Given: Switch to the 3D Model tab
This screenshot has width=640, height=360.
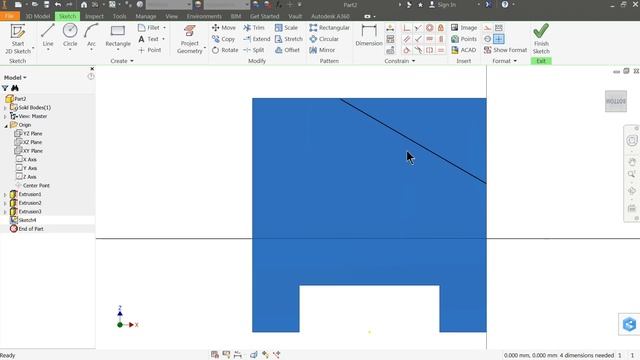Looking at the screenshot, I should click(38, 16).
